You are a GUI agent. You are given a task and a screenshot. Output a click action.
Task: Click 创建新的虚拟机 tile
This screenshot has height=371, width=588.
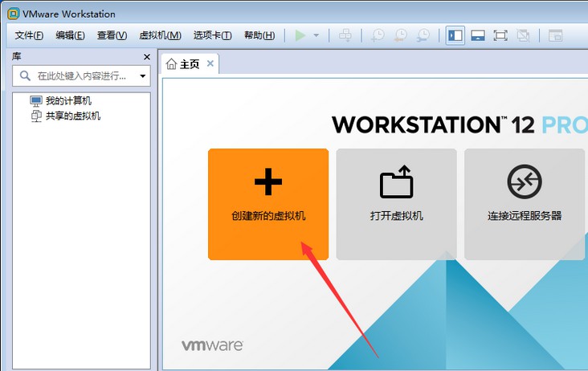click(268, 204)
